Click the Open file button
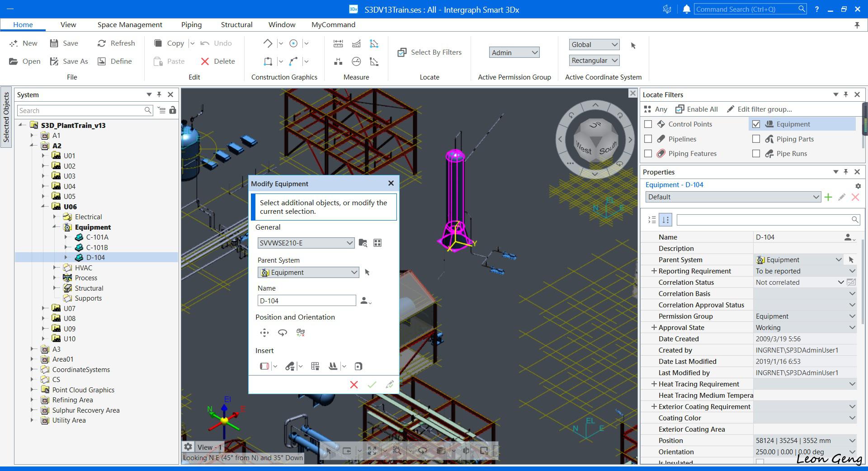 click(x=25, y=61)
